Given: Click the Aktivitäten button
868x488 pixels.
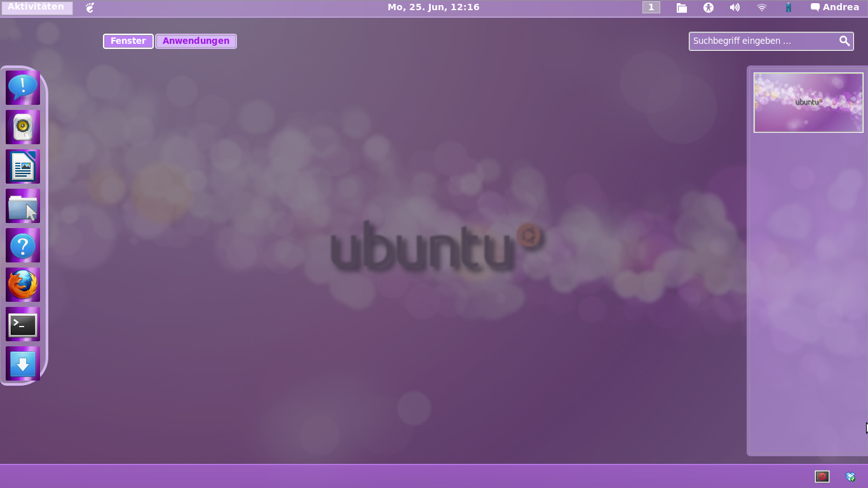Looking at the screenshot, I should coord(36,8).
